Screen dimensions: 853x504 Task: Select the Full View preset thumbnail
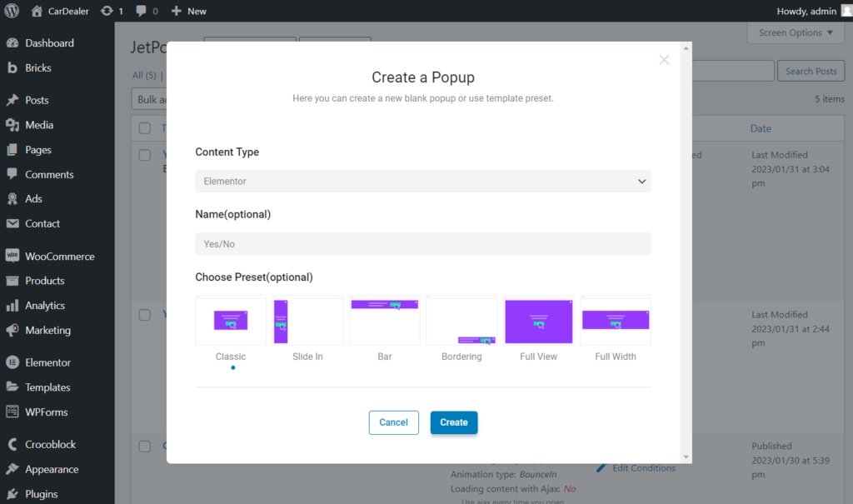click(539, 321)
